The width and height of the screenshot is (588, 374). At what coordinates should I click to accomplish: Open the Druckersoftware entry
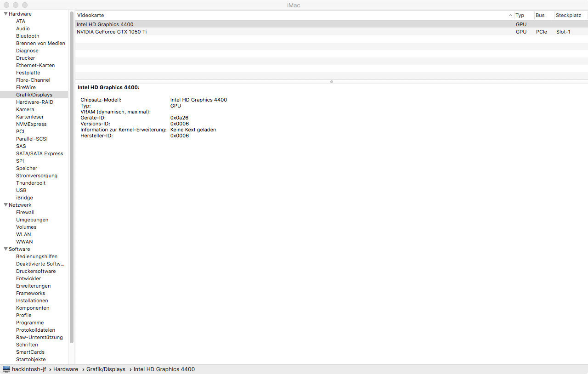pos(36,271)
